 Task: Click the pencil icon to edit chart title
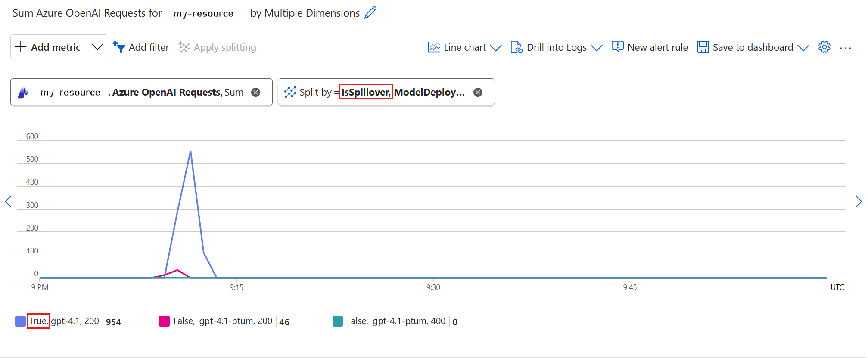(370, 13)
